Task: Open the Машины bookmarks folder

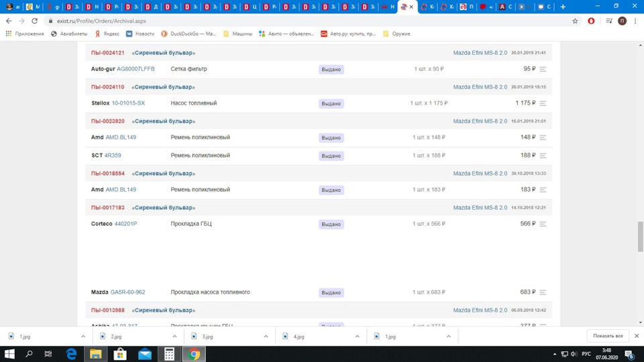Action: tap(237, 34)
